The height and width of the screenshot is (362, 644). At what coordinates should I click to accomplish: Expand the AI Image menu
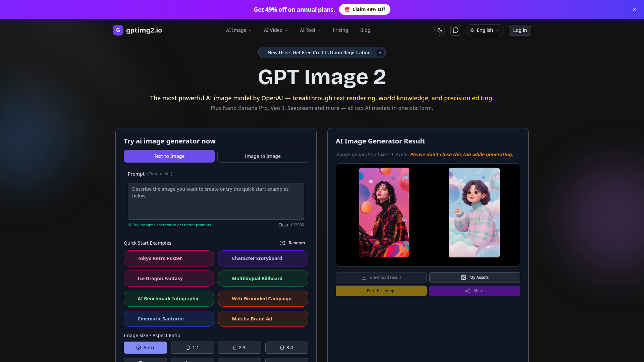pyautogui.click(x=238, y=30)
